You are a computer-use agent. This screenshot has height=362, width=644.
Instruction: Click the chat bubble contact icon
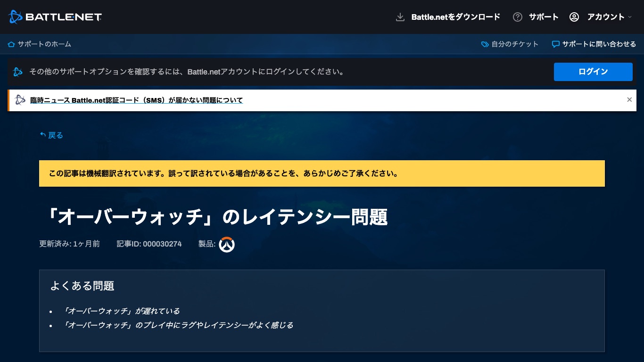(556, 44)
